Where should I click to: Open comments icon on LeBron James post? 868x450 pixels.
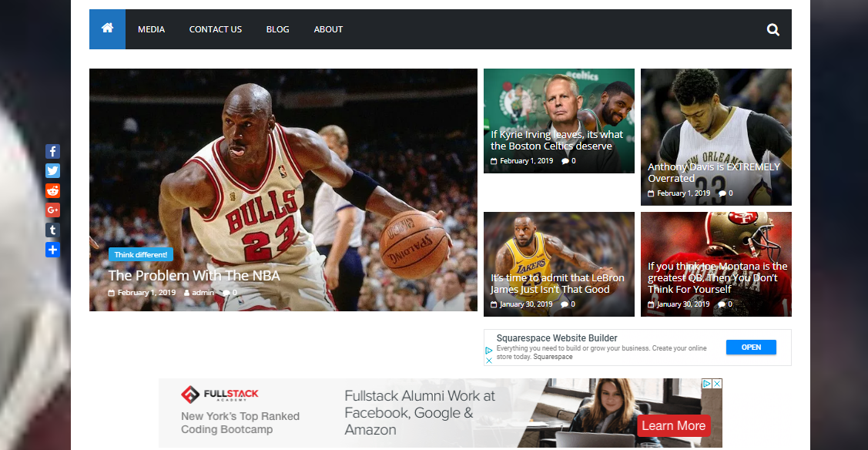point(564,304)
